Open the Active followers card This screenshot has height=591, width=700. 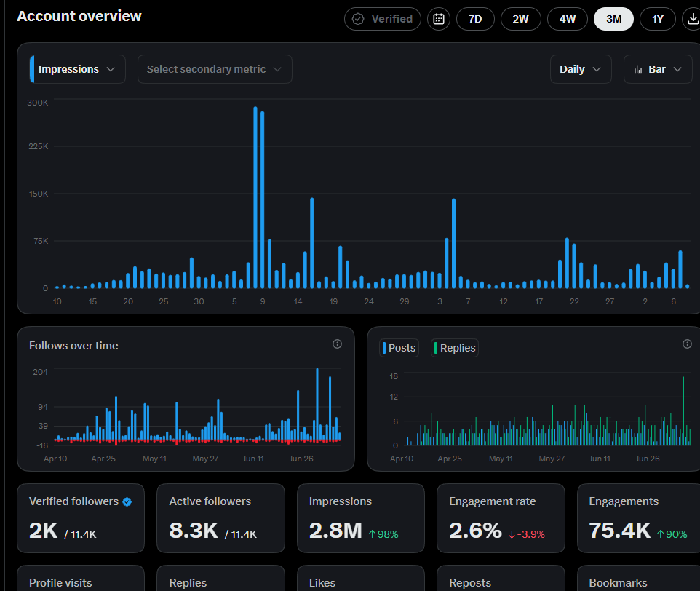220,517
